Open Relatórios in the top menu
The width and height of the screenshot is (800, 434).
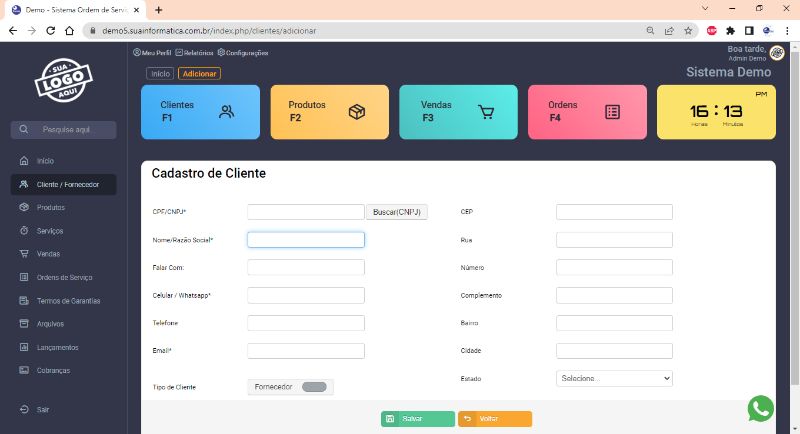click(194, 52)
